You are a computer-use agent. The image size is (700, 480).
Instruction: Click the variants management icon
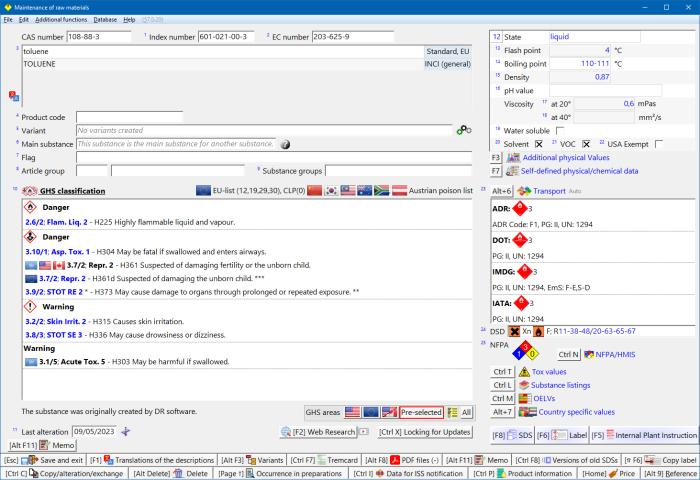[464, 130]
